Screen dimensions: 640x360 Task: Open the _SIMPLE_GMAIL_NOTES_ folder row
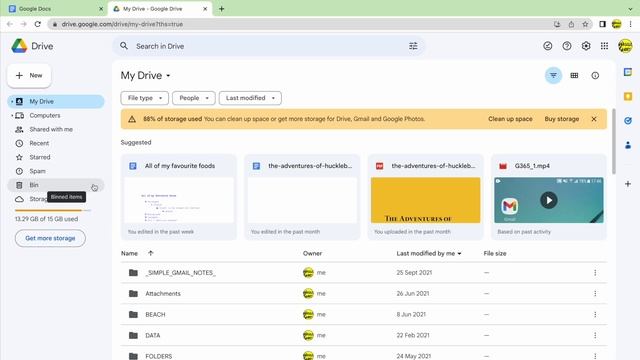364,273
